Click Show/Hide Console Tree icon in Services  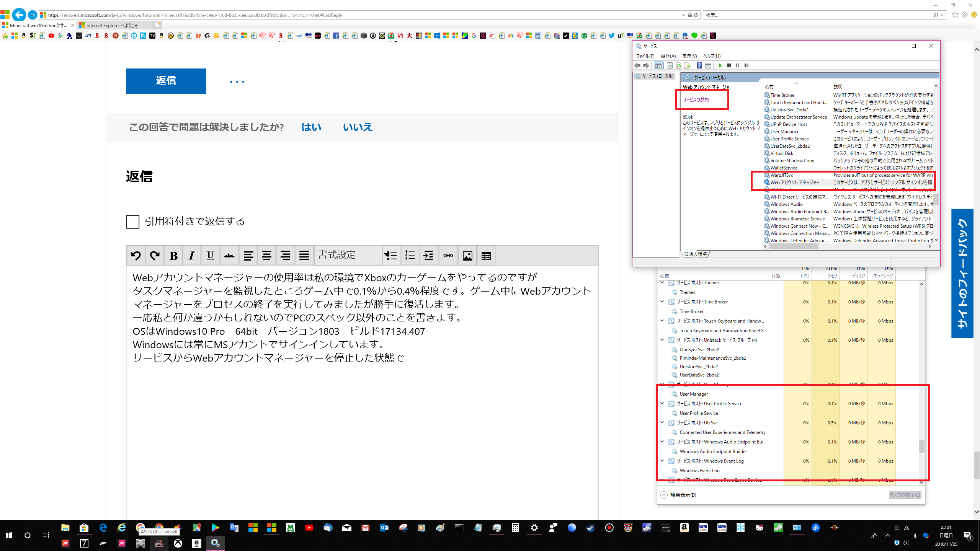(x=658, y=65)
